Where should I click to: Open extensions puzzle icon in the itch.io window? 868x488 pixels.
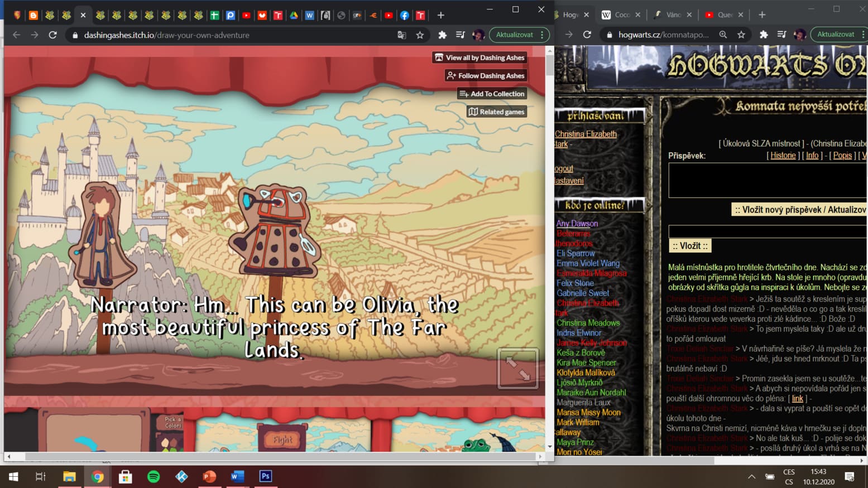tap(442, 35)
